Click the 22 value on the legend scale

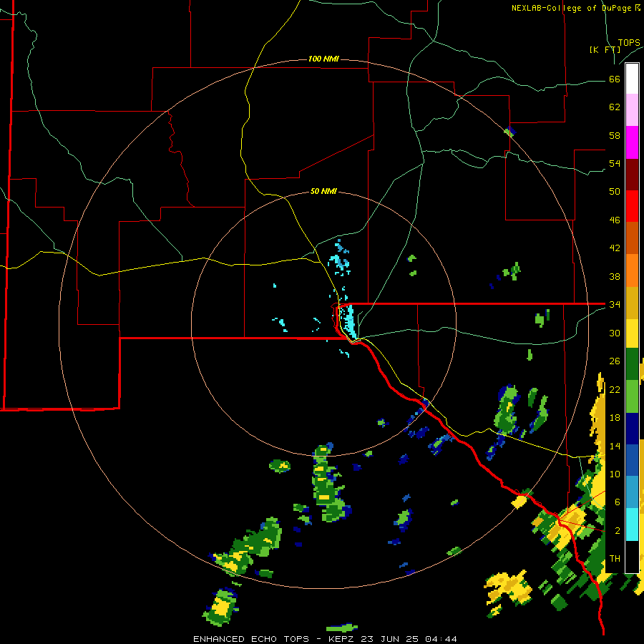615,389
